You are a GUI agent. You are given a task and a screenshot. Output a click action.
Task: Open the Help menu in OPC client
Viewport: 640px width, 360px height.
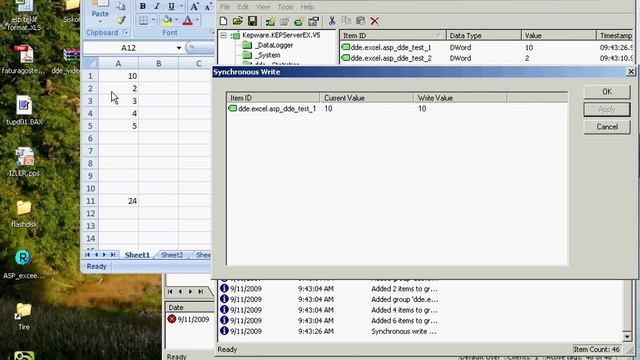tap(307, 7)
